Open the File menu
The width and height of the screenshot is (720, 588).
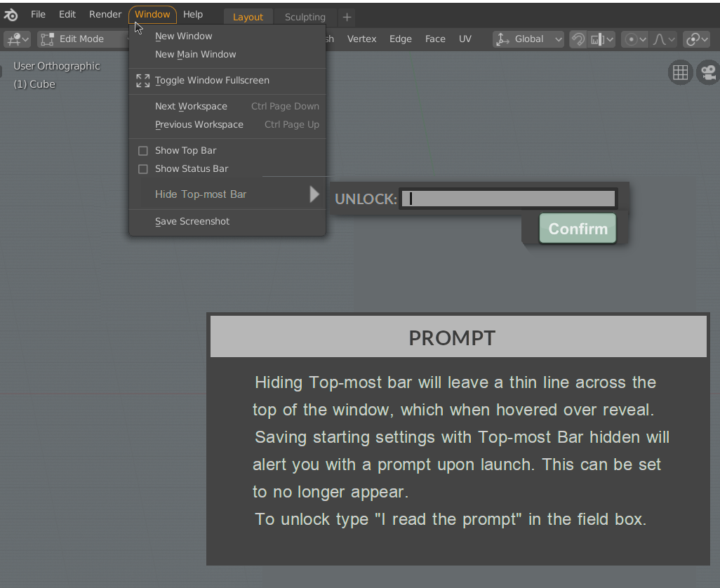point(38,15)
